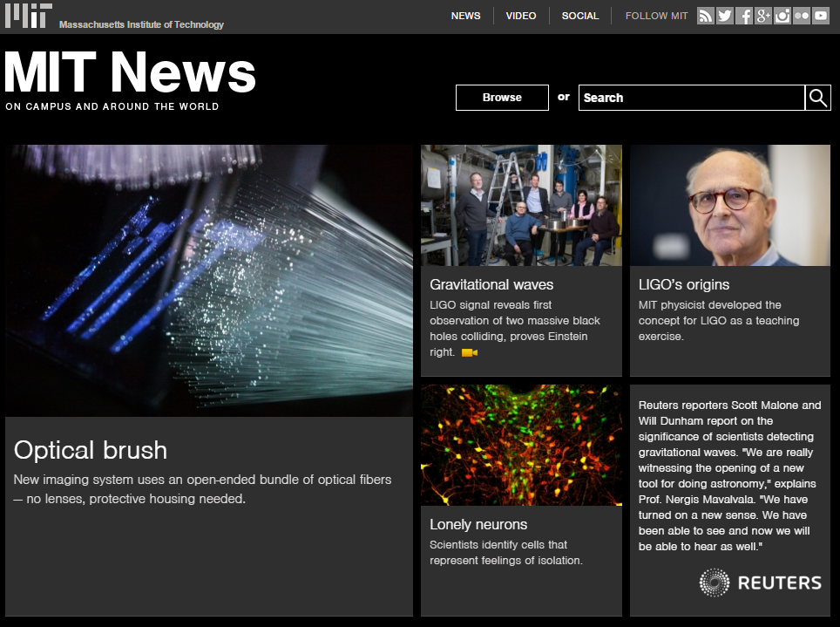
Task: Open the NEWS menu item
Action: click(x=465, y=16)
